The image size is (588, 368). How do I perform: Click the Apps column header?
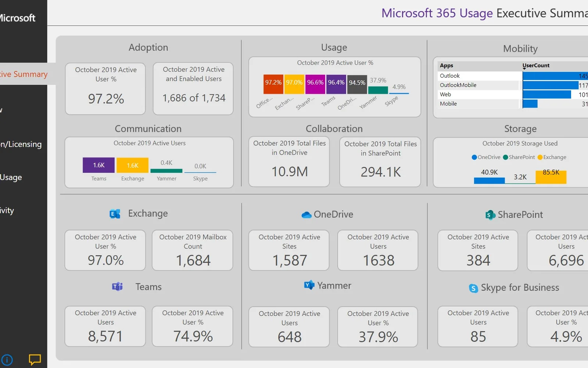point(447,66)
